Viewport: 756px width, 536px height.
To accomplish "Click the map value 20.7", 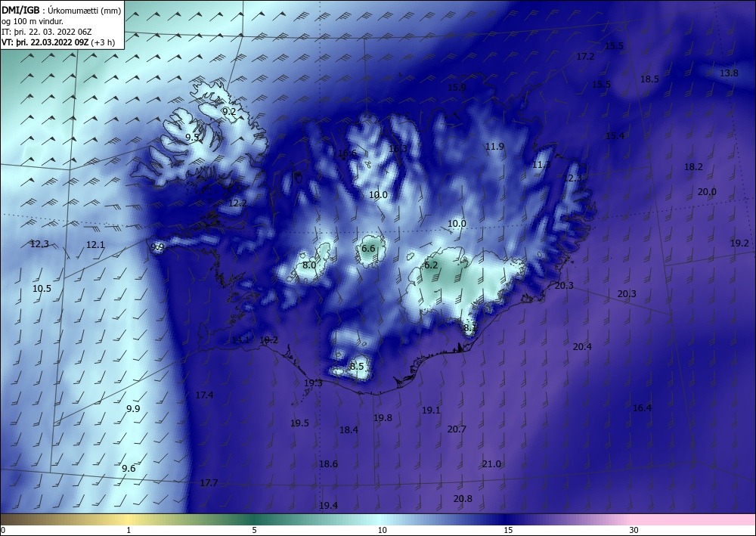I will 457,429.
